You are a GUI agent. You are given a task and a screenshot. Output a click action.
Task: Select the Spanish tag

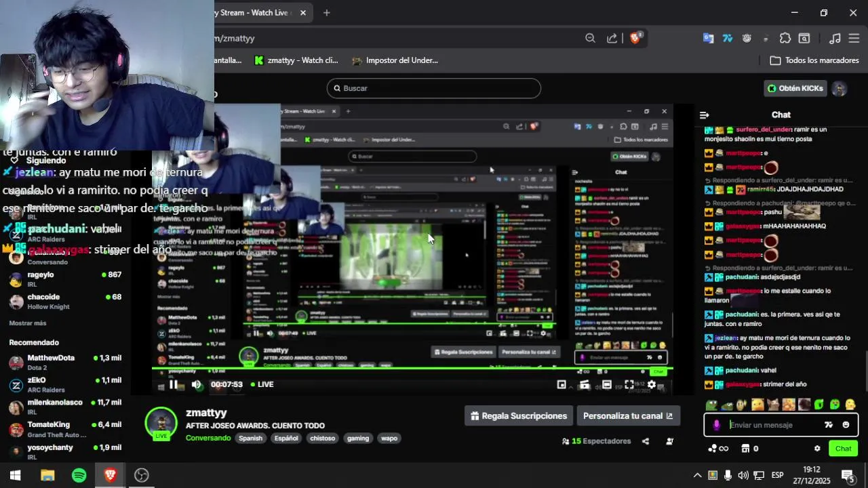pos(250,438)
